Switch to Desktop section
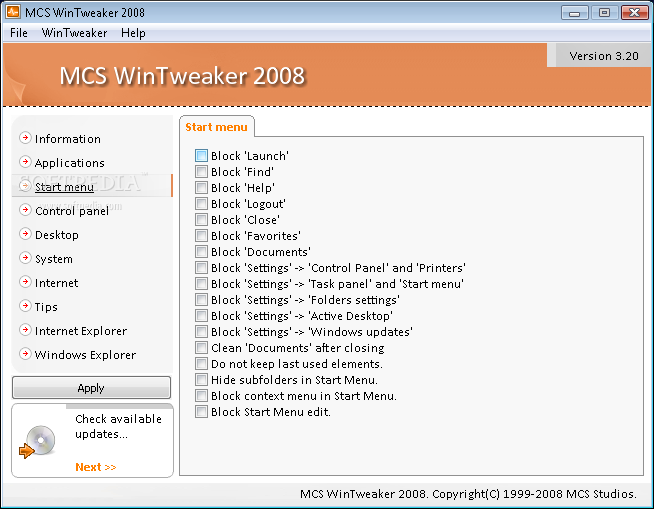Viewport: 654px width, 509px height. (57, 235)
